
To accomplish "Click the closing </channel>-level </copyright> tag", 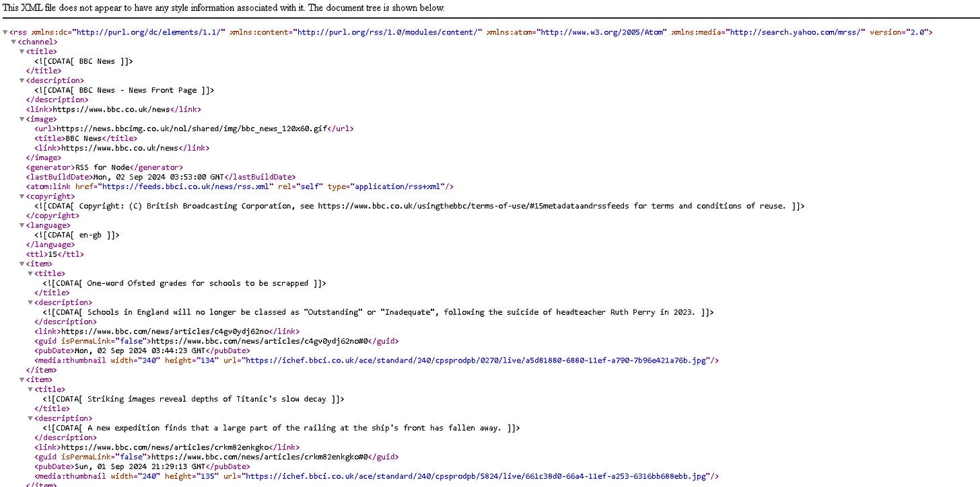I will [x=53, y=216].
